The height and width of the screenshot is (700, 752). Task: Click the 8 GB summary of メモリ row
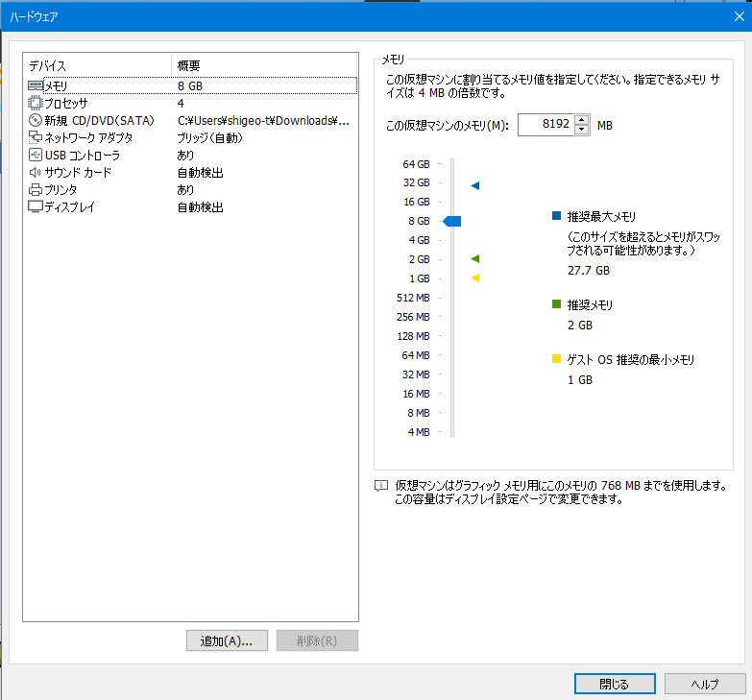point(190,85)
